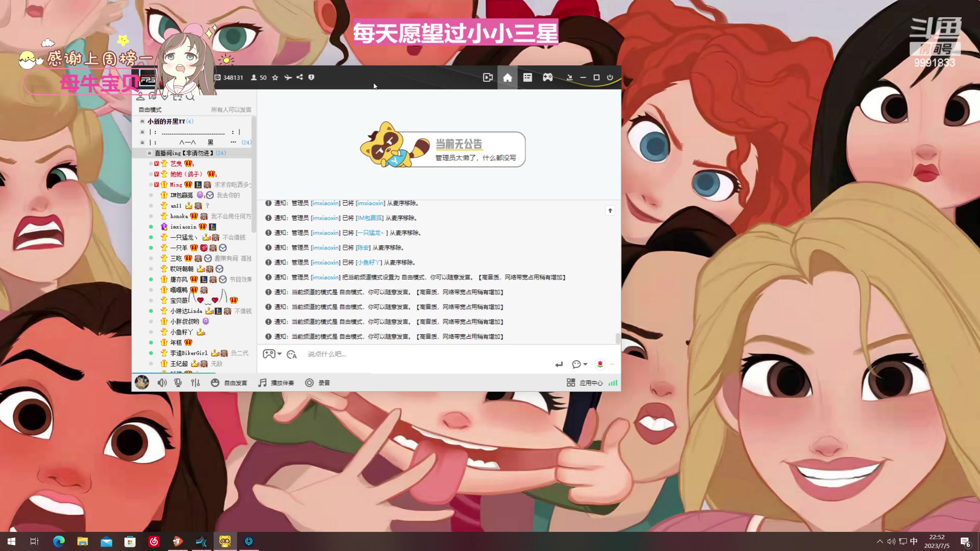Switch to the home tab icon
Screen dimensions: 980x551
click(507, 78)
